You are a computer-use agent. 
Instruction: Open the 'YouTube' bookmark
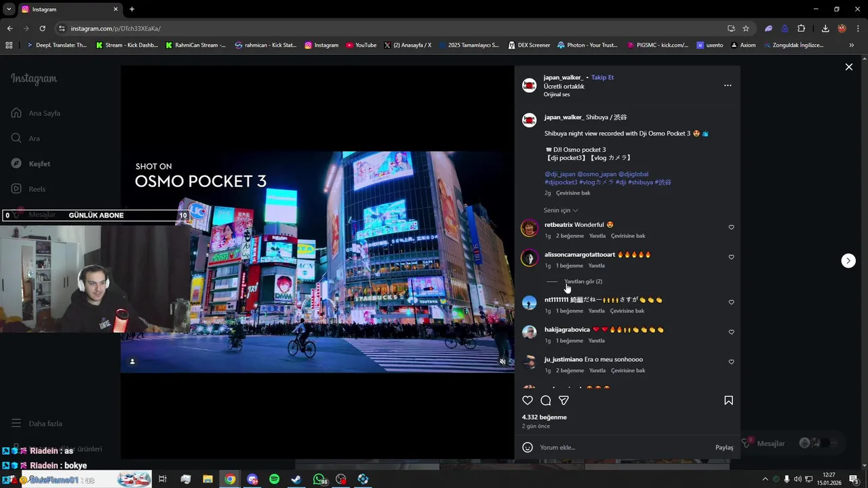click(361, 45)
